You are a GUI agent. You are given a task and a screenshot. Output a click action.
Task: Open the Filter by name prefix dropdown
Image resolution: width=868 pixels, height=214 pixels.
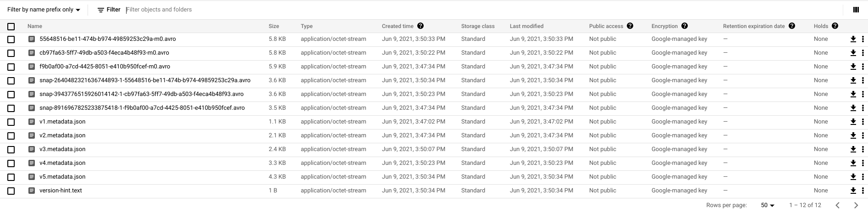(44, 10)
